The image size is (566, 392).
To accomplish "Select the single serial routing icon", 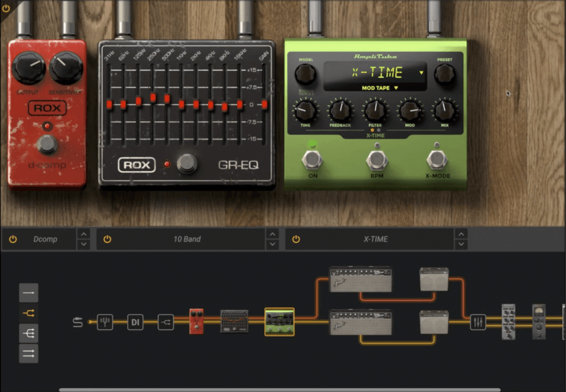I will [x=29, y=293].
